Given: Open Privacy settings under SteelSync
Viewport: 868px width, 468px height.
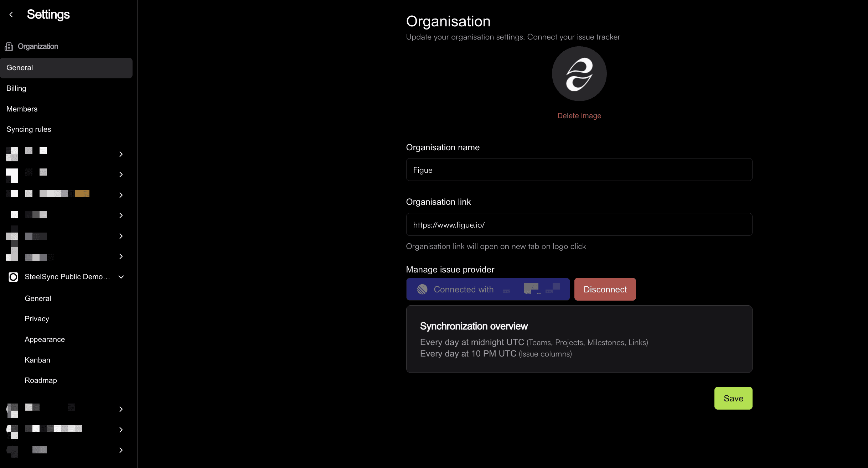Looking at the screenshot, I should [37, 318].
